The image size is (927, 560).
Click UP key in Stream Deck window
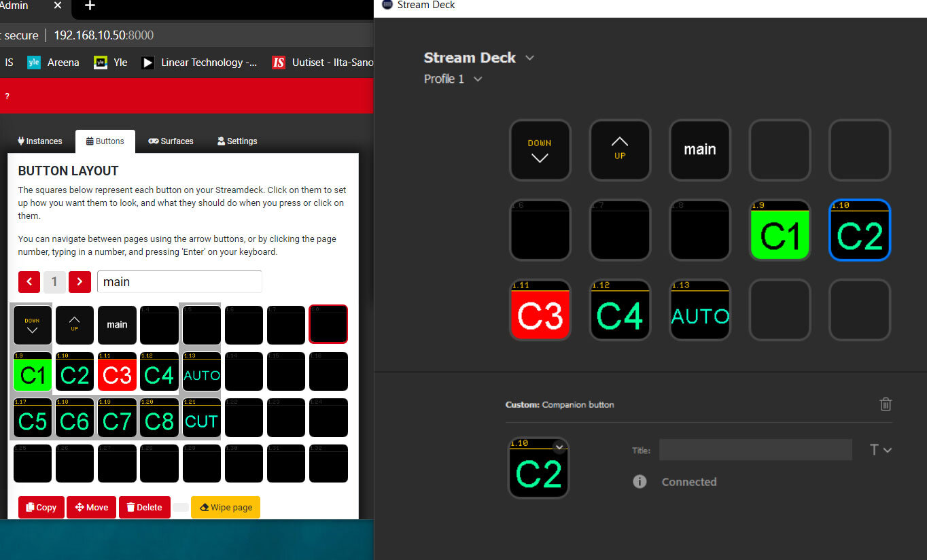620,150
